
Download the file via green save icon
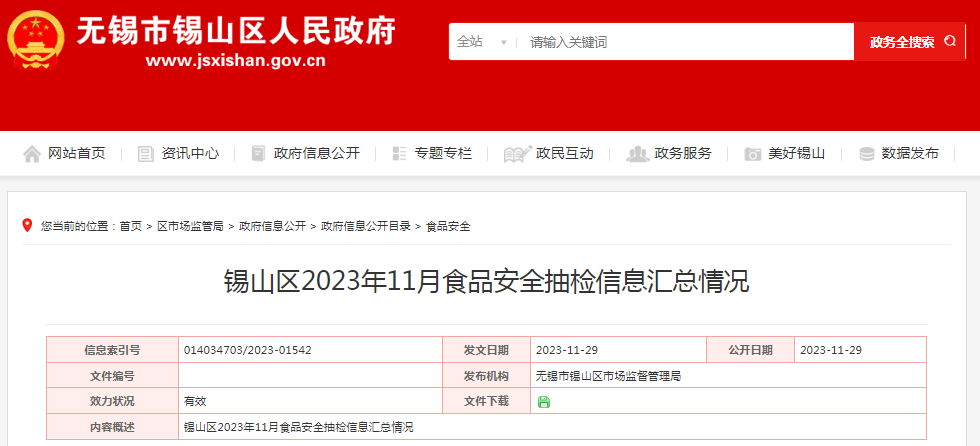click(x=544, y=402)
